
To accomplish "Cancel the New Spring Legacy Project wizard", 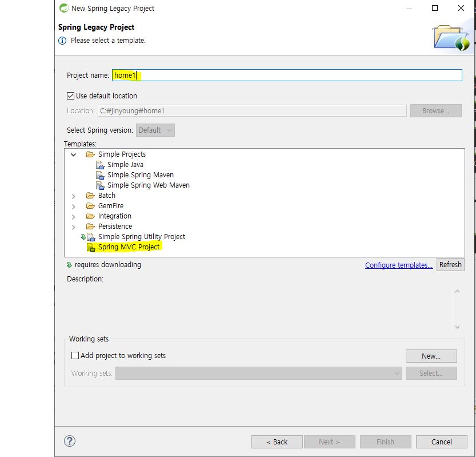I will click(441, 442).
